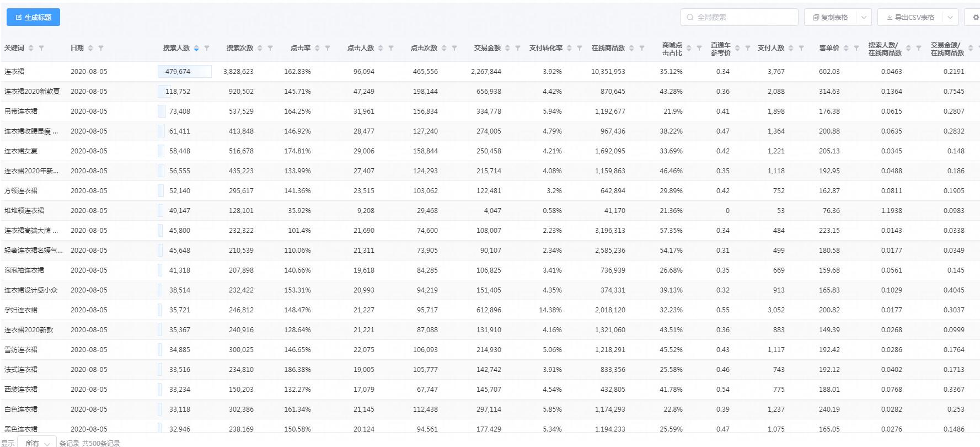Sort the 直通车参考价 column

(x=737, y=48)
